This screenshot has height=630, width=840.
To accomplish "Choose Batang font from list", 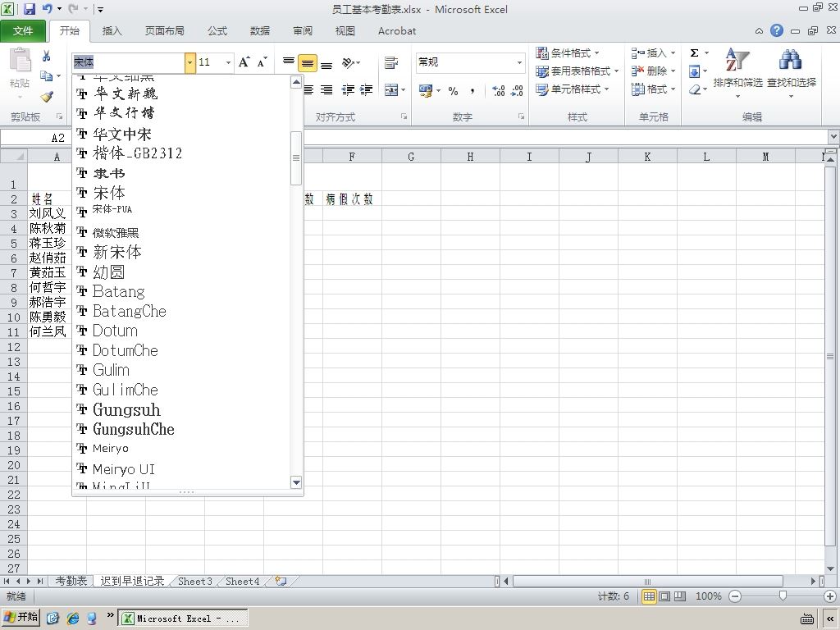I will click(181, 291).
